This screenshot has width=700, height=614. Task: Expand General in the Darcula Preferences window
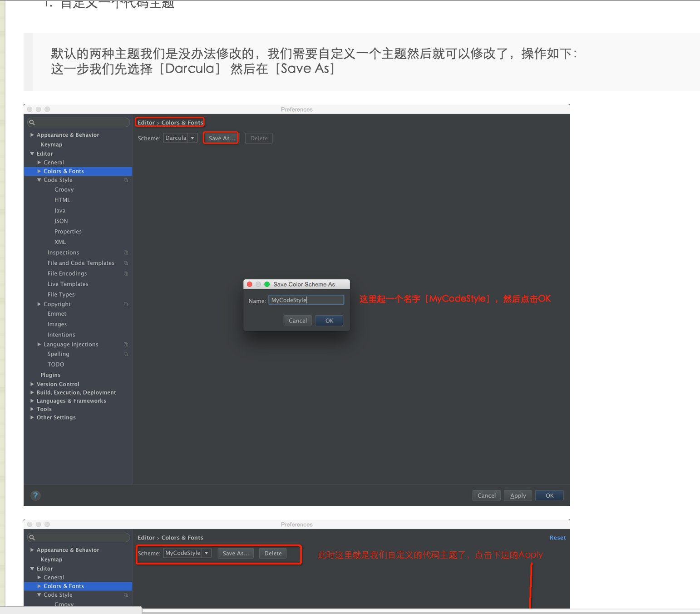pos(39,163)
